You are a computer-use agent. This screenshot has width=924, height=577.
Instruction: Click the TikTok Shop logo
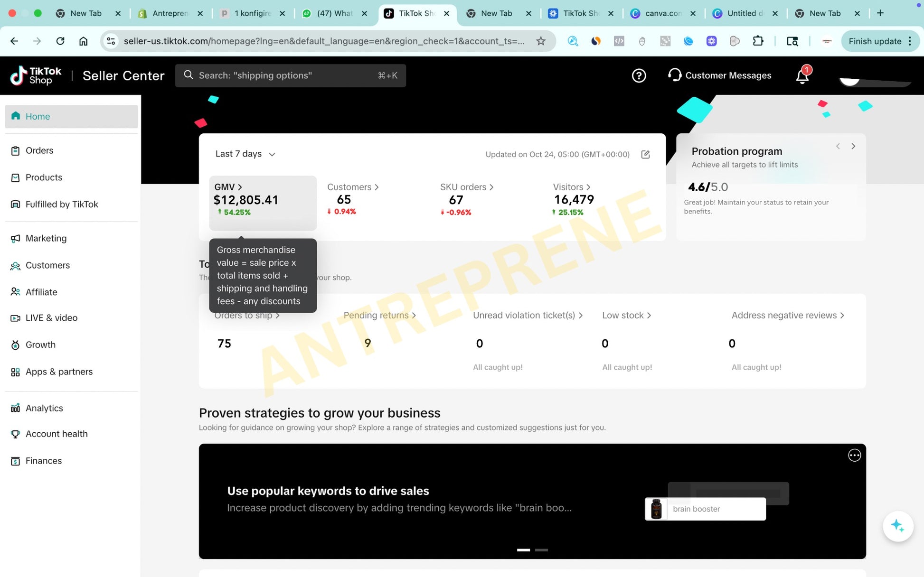[36, 75]
